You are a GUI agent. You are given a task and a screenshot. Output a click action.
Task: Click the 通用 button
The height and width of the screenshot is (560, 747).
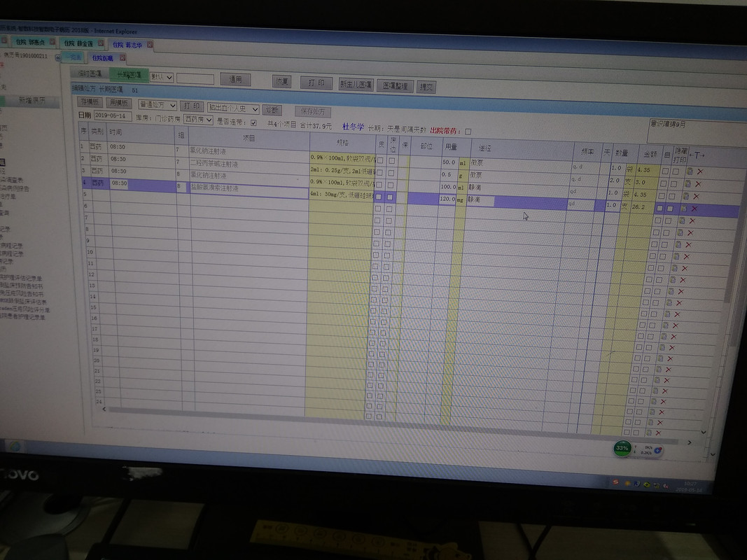236,79
